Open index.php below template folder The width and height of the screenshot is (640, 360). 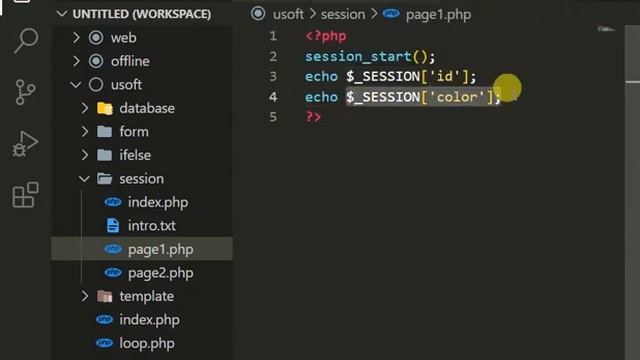pyautogui.click(x=149, y=320)
